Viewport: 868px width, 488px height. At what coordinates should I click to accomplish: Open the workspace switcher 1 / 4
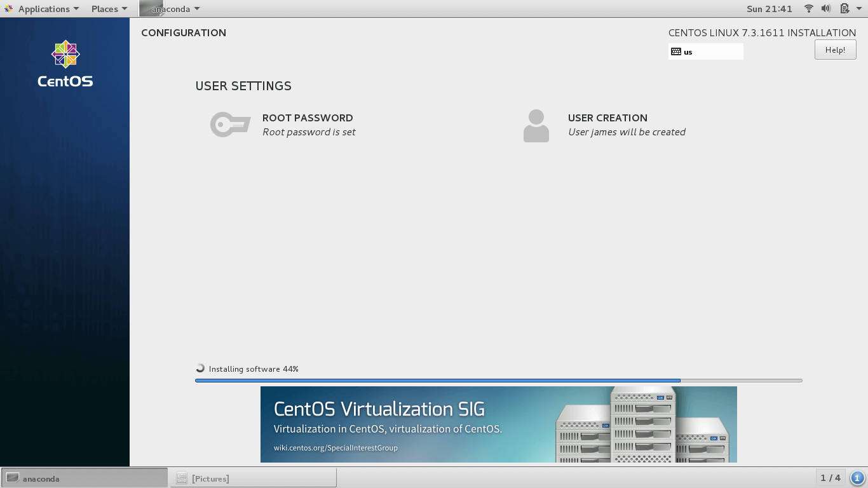[831, 478]
